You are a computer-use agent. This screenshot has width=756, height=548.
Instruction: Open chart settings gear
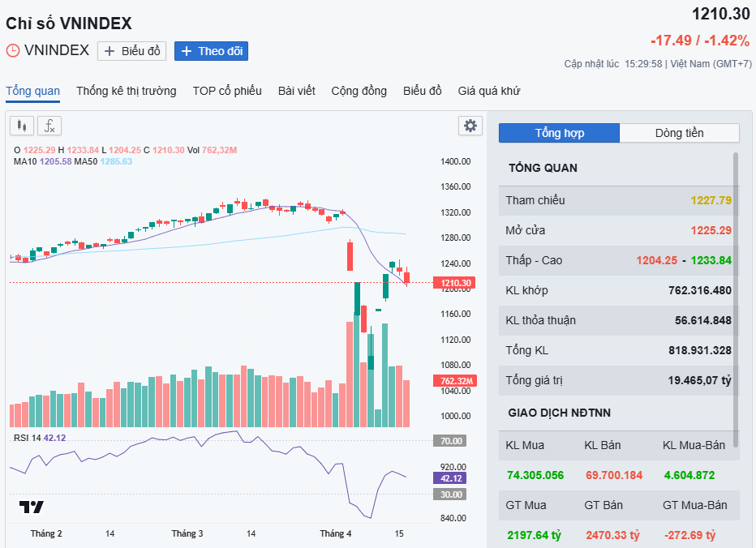[x=470, y=126]
